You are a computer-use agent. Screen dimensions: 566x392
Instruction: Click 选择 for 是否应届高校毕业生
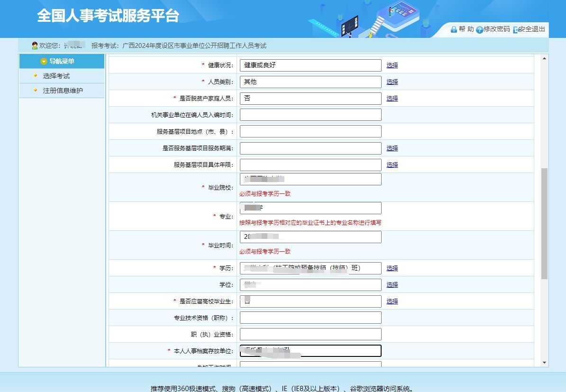(392, 301)
